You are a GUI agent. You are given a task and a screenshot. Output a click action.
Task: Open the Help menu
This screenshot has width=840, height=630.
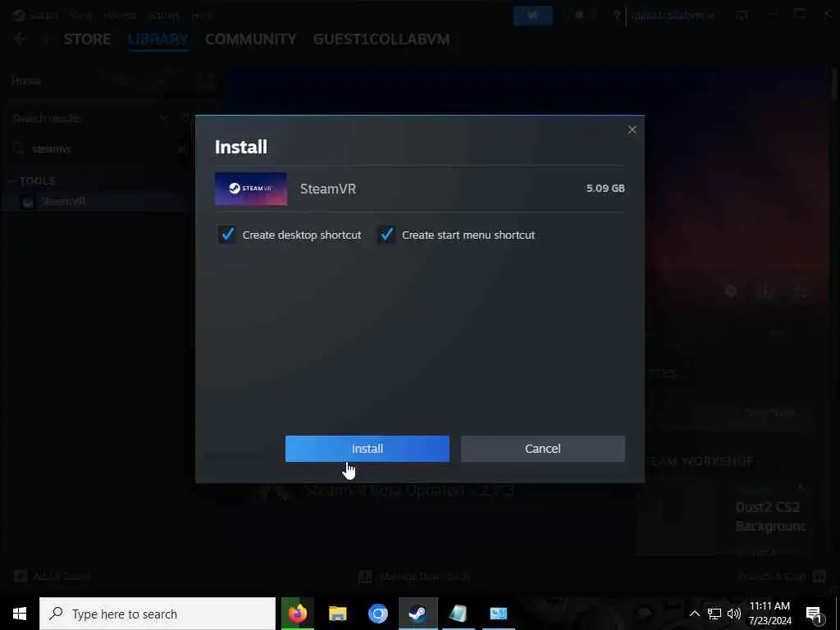(x=203, y=15)
